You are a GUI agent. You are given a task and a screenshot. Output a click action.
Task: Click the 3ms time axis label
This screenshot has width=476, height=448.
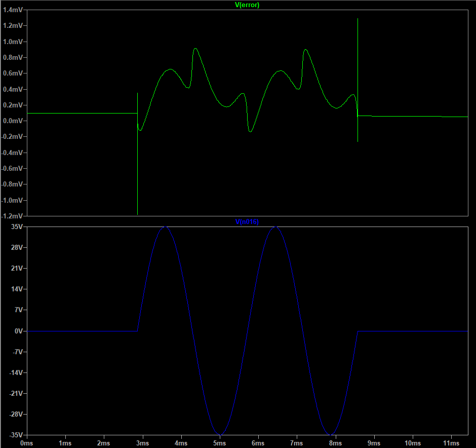pyautogui.click(x=143, y=443)
